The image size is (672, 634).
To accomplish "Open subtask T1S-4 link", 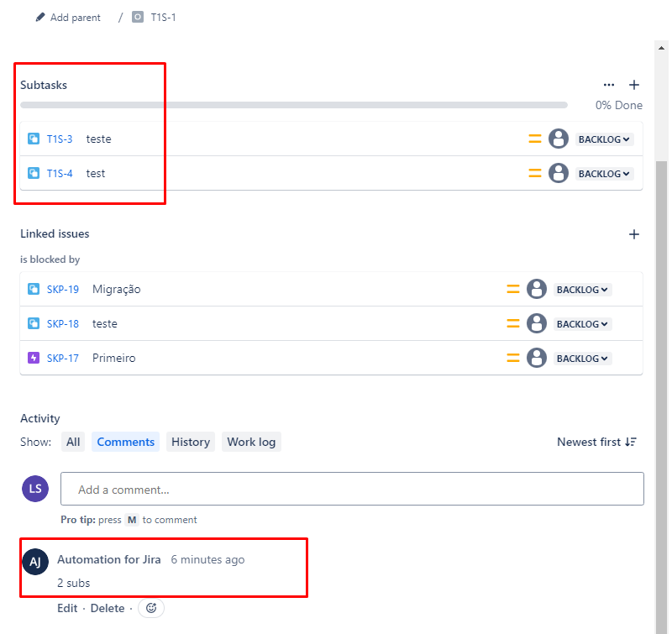I will 60,173.
